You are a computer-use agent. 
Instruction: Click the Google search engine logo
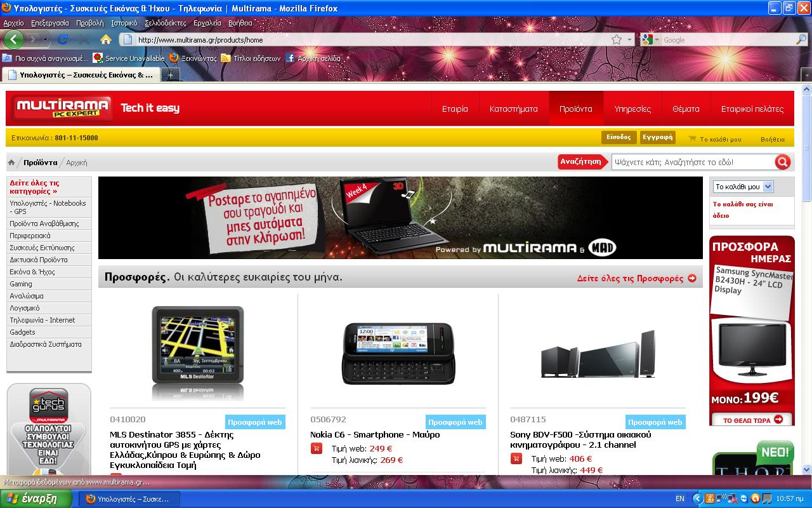[x=647, y=39]
